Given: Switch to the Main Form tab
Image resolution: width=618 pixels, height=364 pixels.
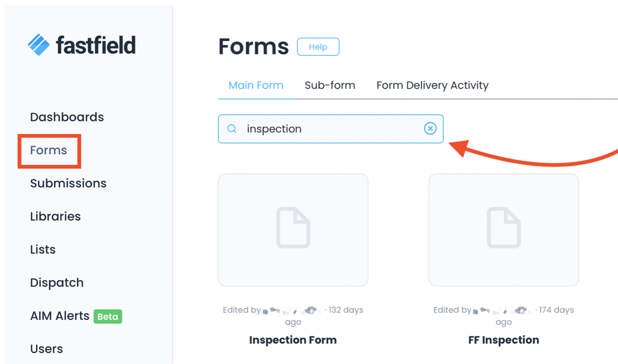Looking at the screenshot, I should click(x=256, y=85).
